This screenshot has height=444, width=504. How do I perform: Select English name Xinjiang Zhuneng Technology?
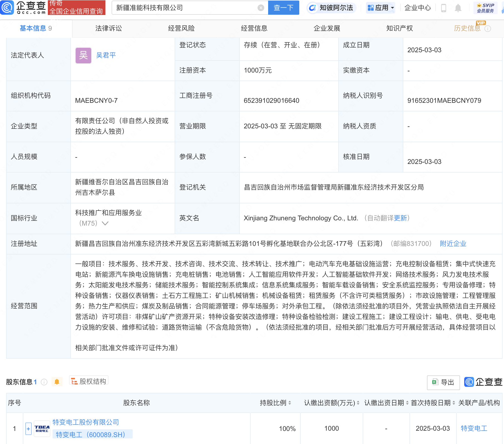pos(301,218)
